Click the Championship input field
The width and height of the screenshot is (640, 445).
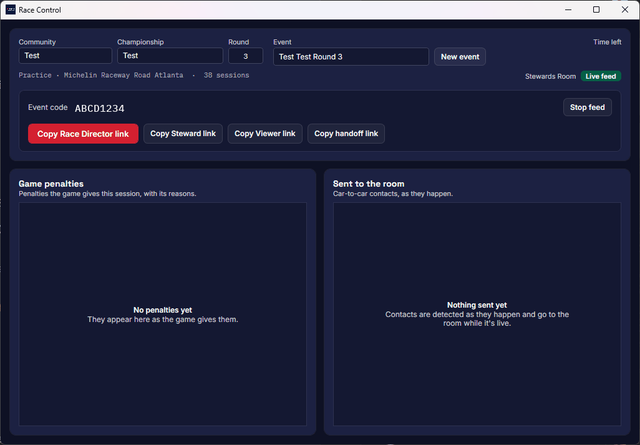tap(170, 56)
